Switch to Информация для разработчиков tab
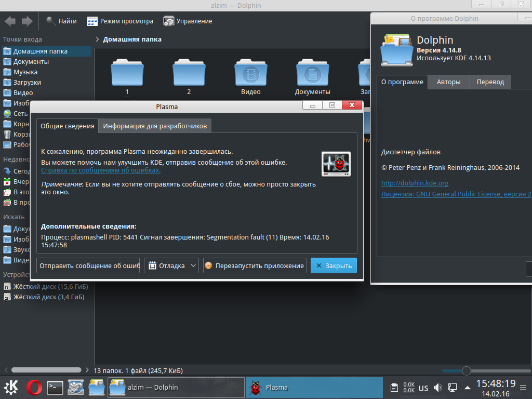Screen dimensions: 532x399 pyautogui.click(x=155, y=126)
